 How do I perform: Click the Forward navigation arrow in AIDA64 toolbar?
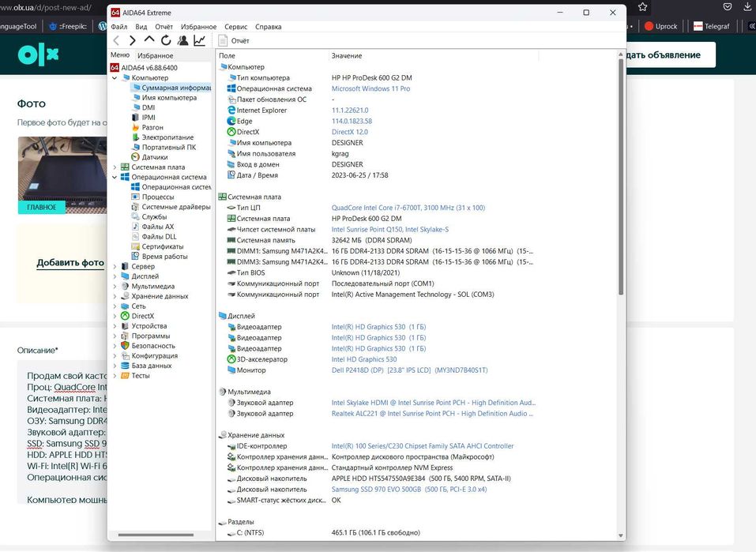pos(132,40)
